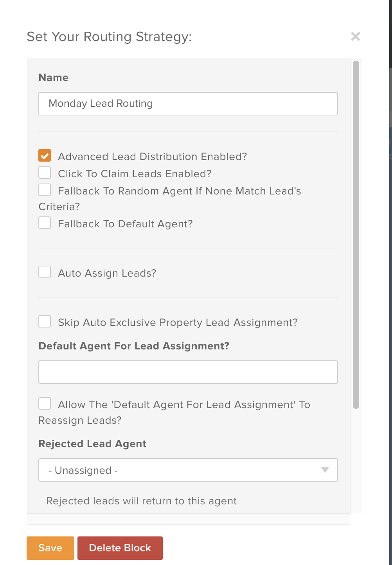Enable Click To Claim Leads
This screenshot has height=565, width=392.
(44, 172)
